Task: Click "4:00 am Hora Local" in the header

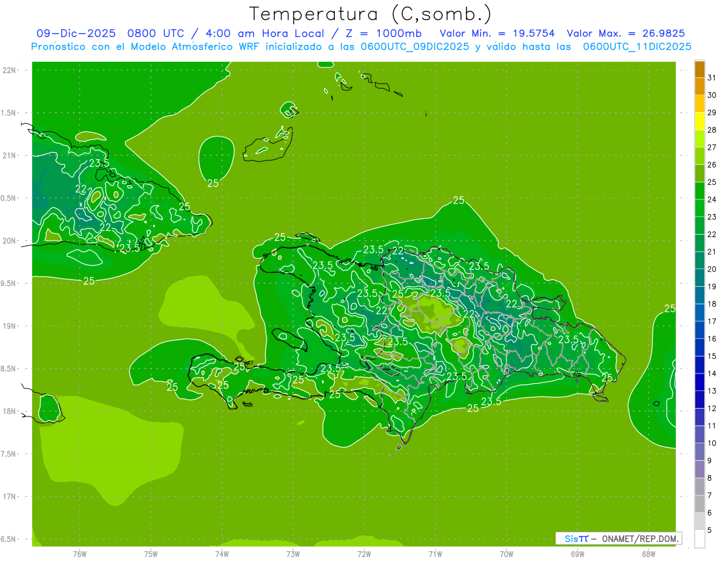Action: 265,33
